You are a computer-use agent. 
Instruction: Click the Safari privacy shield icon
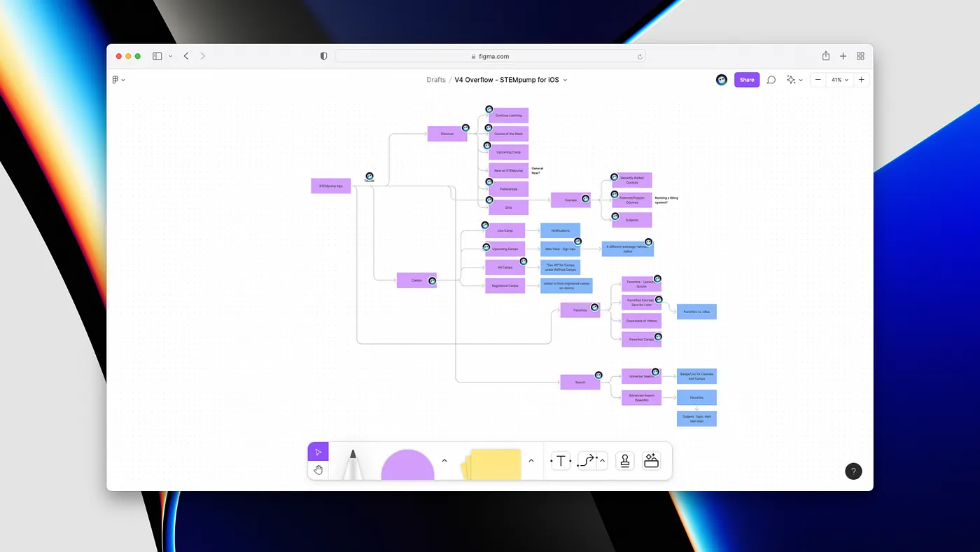(323, 56)
